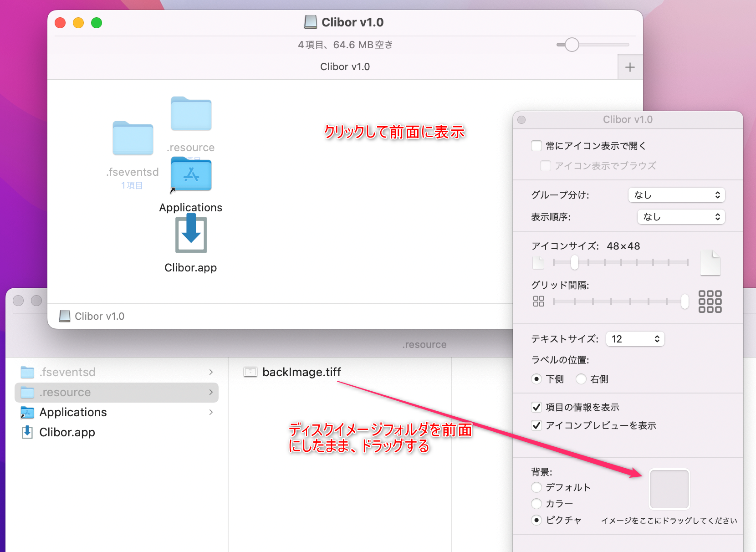This screenshot has width=756, height=552.
Task: Close the view options panel
Action: [x=522, y=120]
